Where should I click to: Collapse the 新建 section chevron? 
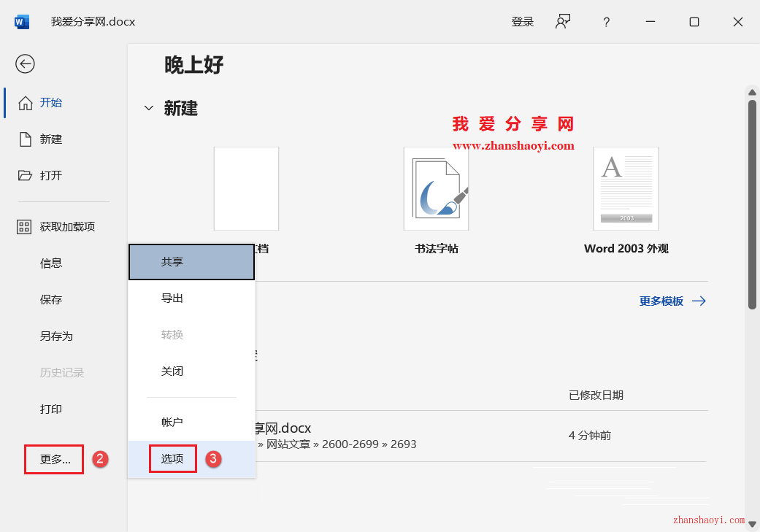pyautogui.click(x=149, y=108)
